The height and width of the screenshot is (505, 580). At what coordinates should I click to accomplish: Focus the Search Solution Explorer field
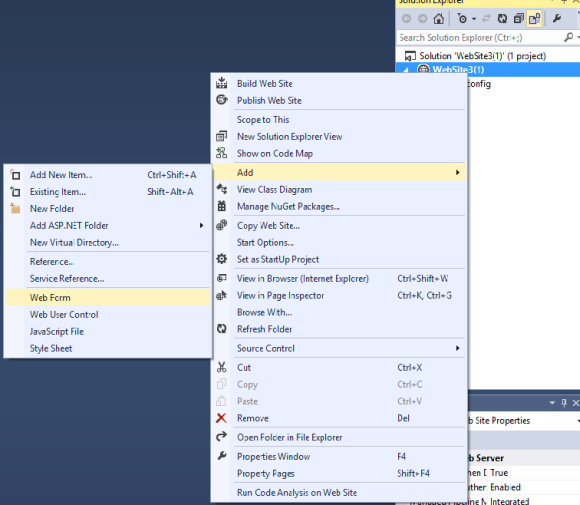pyautogui.click(x=480, y=38)
